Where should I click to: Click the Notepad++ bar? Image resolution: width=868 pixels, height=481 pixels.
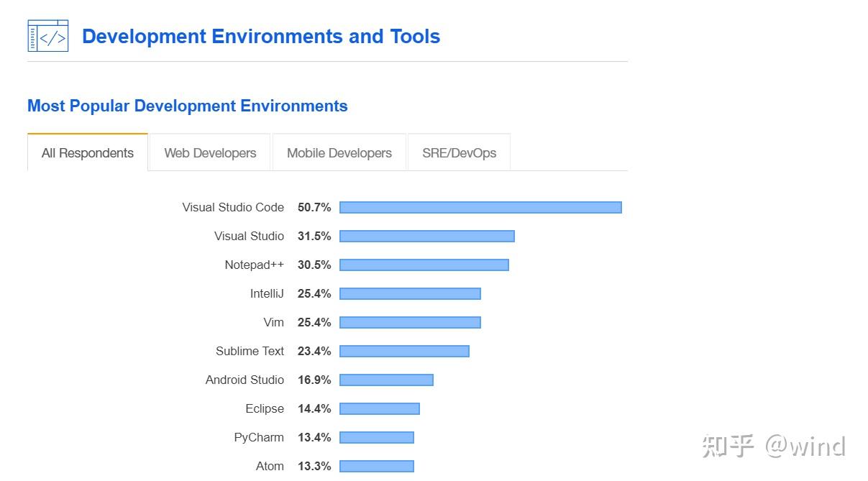(423, 265)
